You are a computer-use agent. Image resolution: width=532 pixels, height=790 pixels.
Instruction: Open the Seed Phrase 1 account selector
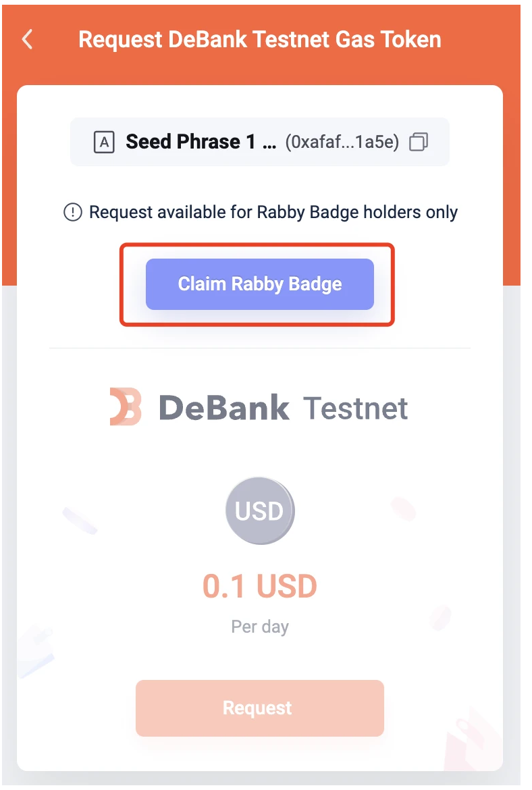(260, 142)
